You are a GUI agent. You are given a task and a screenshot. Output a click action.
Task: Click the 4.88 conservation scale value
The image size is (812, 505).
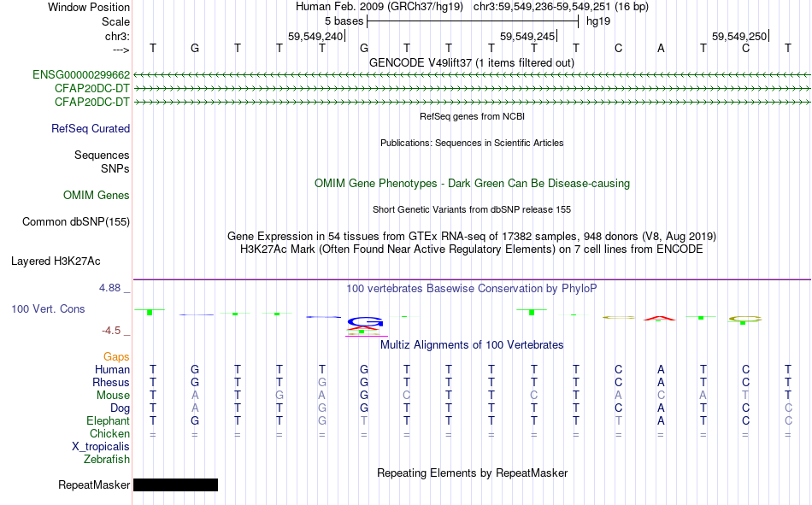pos(109,288)
